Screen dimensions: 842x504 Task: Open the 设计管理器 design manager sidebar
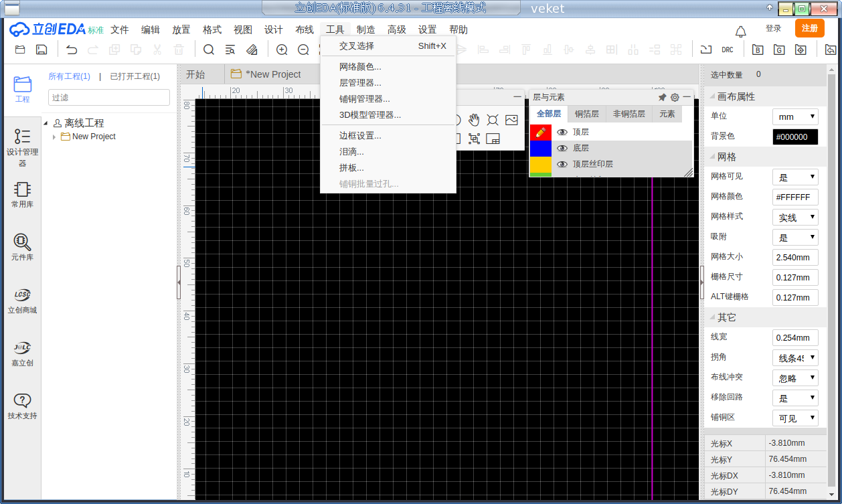point(22,147)
